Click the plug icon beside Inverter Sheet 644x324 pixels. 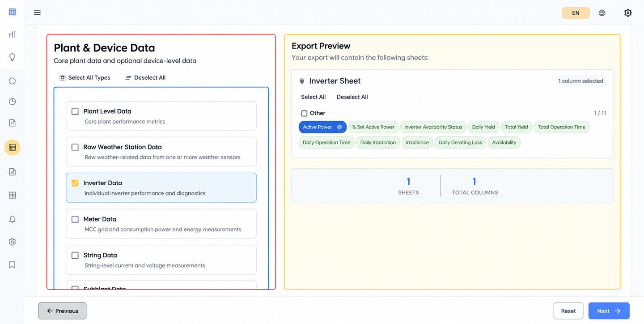pos(302,81)
